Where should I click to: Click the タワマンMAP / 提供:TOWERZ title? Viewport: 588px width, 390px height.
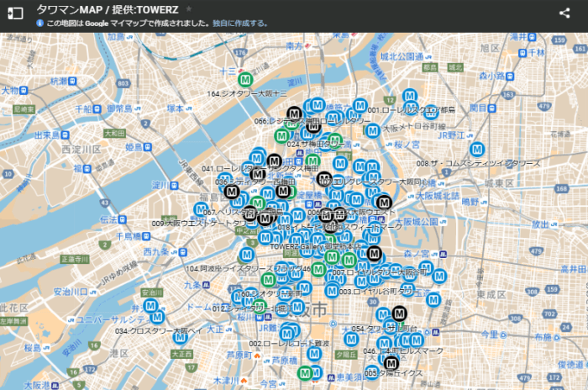[109, 8]
